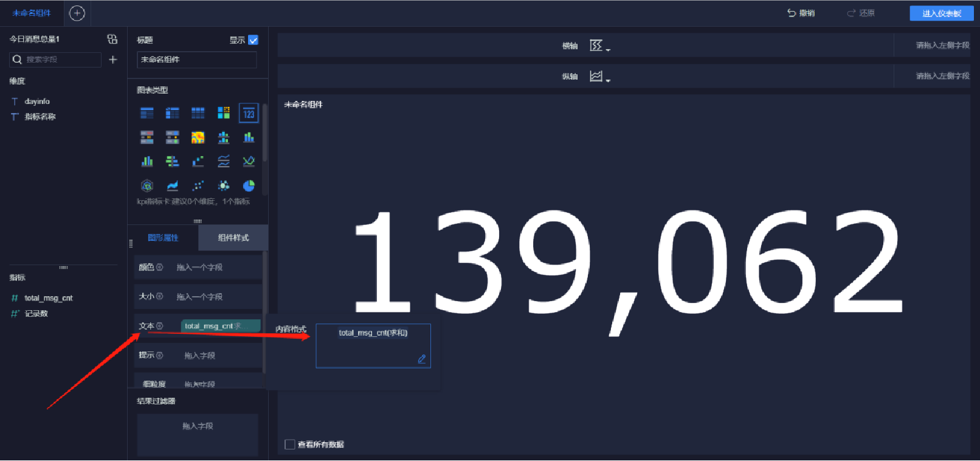Click the 搜索字段 search input
The image size is (980, 461).
click(x=55, y=60)
